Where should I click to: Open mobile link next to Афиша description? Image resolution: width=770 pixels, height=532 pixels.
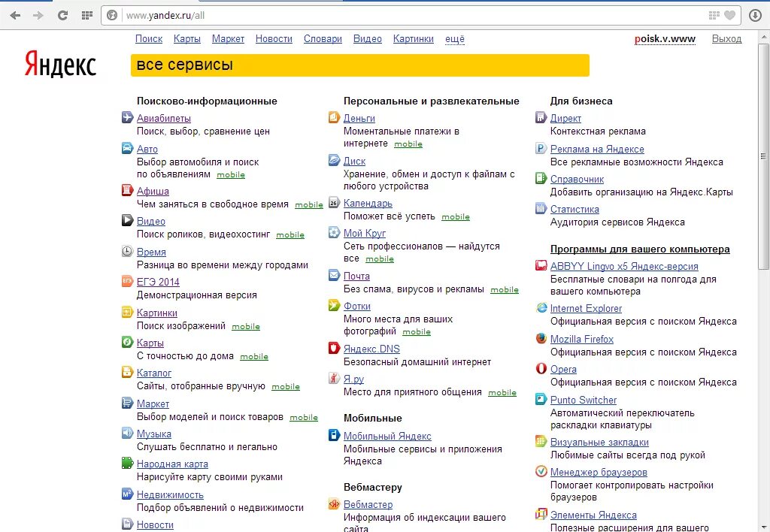click(309, 204)
